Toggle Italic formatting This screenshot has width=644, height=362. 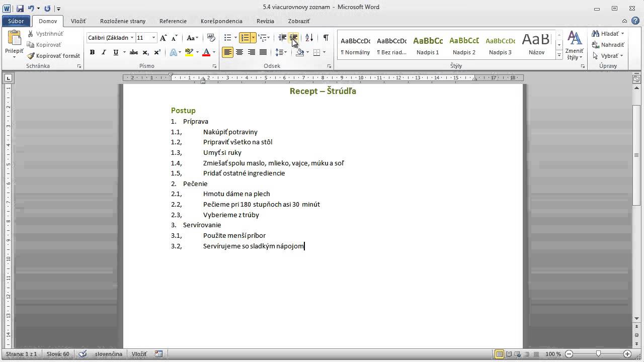104,52
